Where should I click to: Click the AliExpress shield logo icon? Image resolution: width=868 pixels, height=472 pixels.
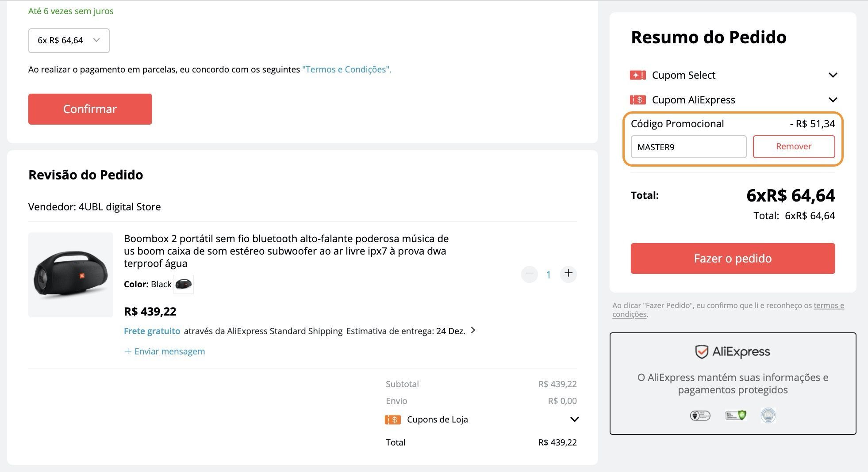(702, 352)
